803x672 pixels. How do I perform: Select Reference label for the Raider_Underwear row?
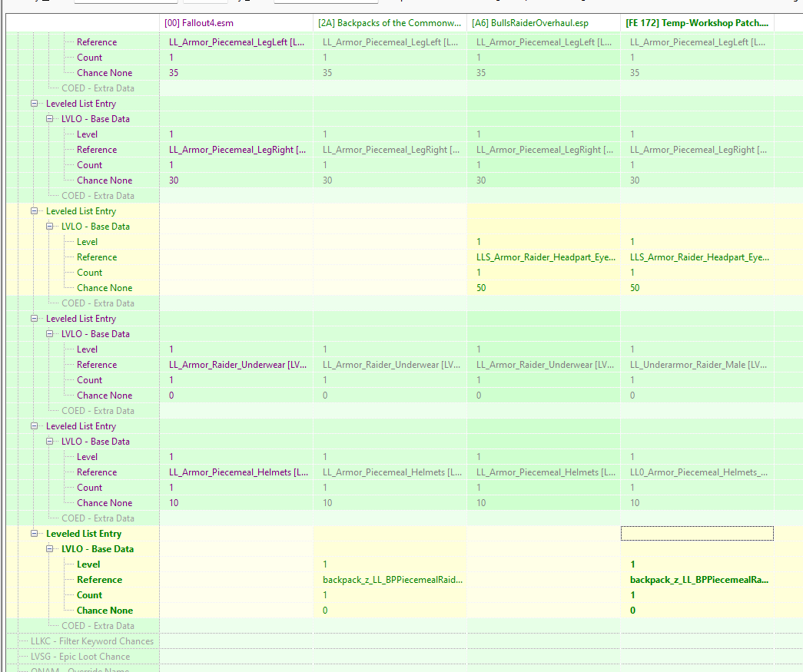(x=97, y=364)
